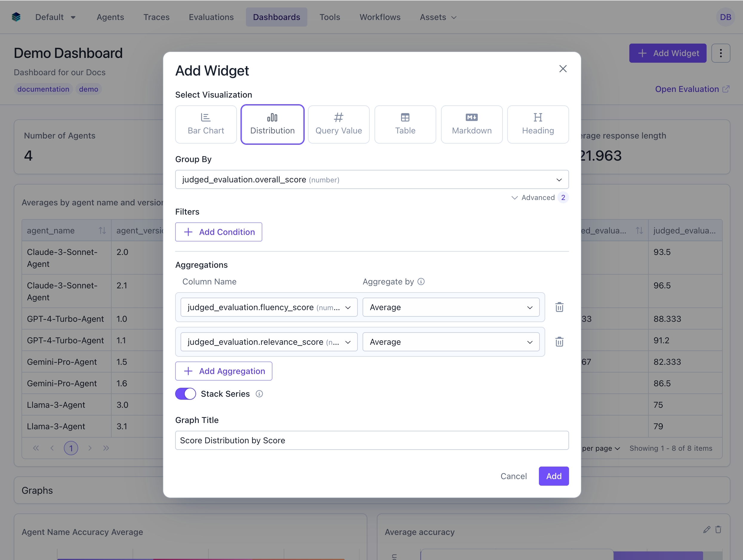
Task: Click the Add Aggregation button
Action: (223, 371)
